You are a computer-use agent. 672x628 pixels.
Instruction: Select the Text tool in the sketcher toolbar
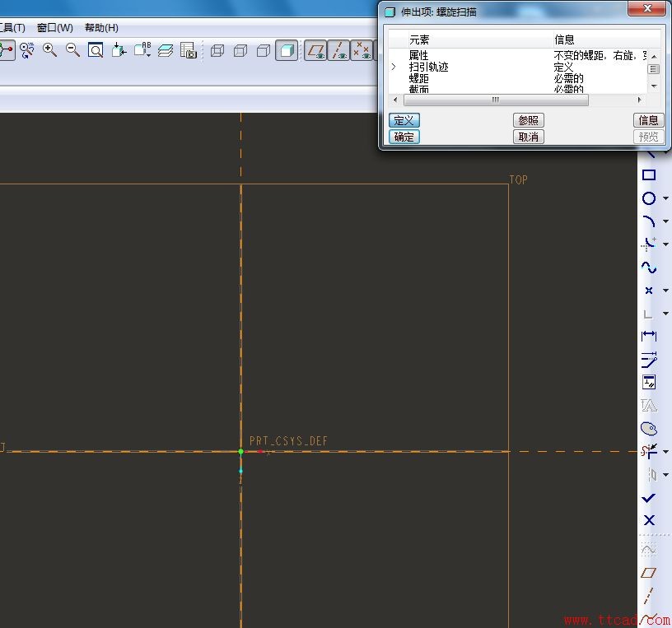[x=650, y=405]
